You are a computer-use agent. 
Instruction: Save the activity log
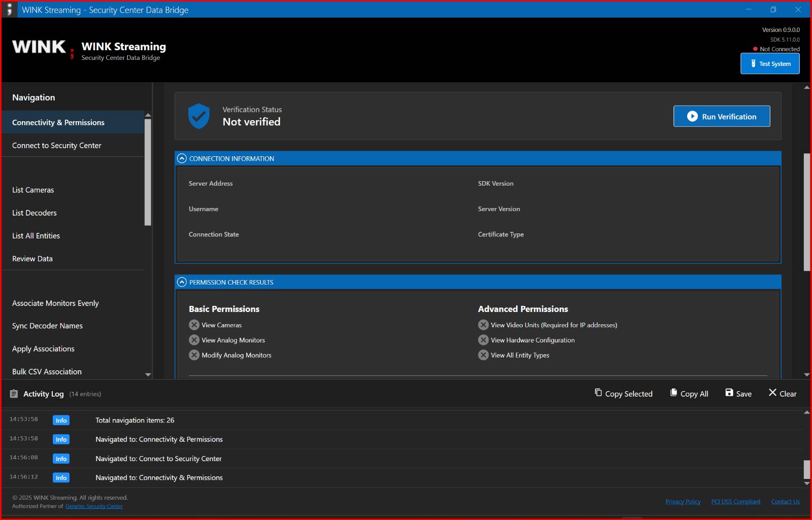pos(738,394)
